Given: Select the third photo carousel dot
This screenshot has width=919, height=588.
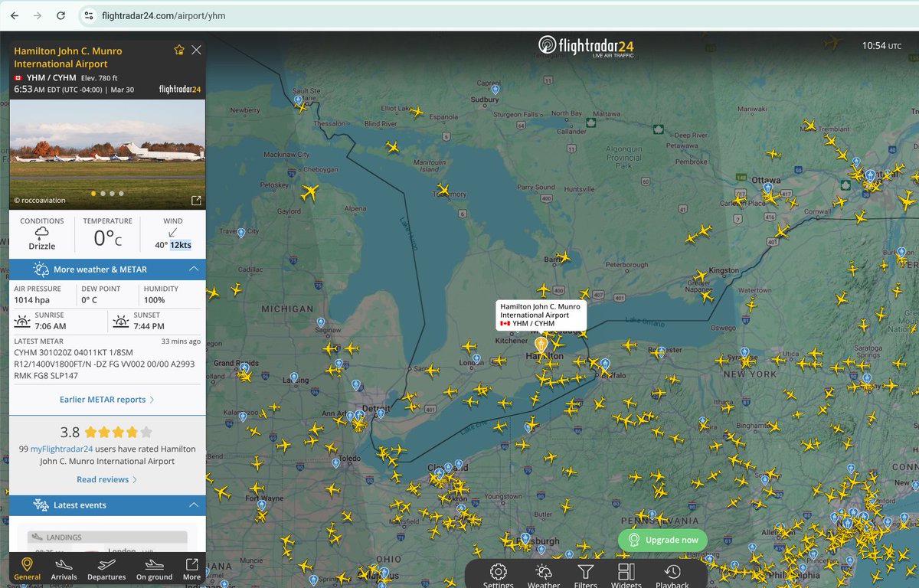Looking at the screenshot, I should pyautogui.click(x=112, y=194).
